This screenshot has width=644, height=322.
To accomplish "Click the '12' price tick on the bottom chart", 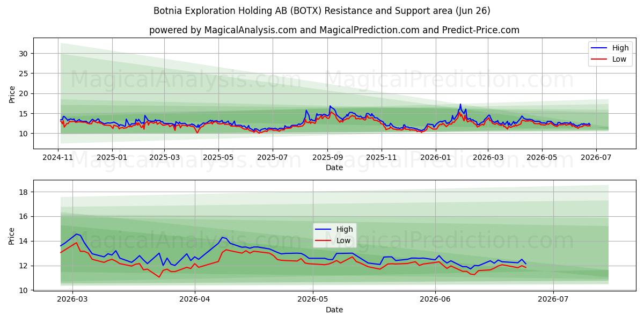I will click(25, 266).
